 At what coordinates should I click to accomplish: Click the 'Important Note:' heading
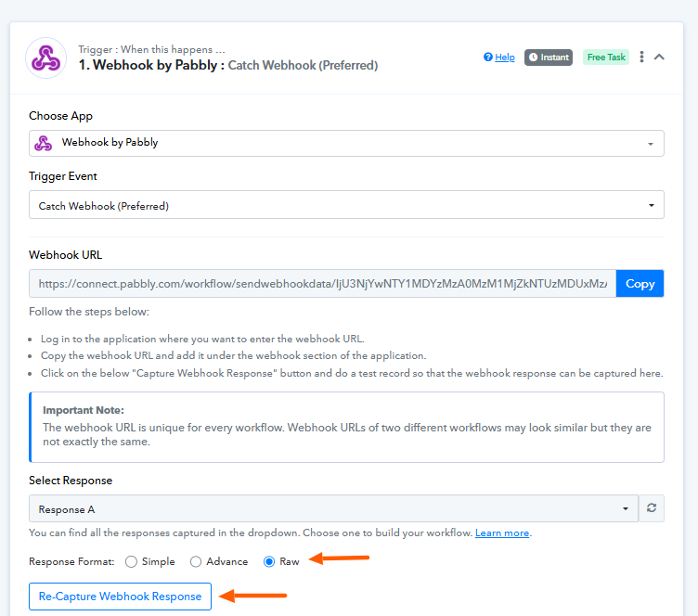(84, 410)
